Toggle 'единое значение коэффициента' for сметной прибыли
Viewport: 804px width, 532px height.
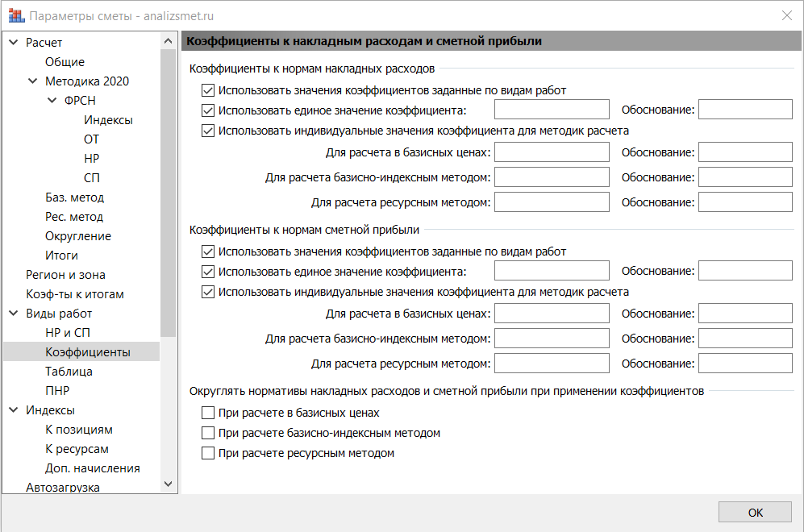[208, 272]
